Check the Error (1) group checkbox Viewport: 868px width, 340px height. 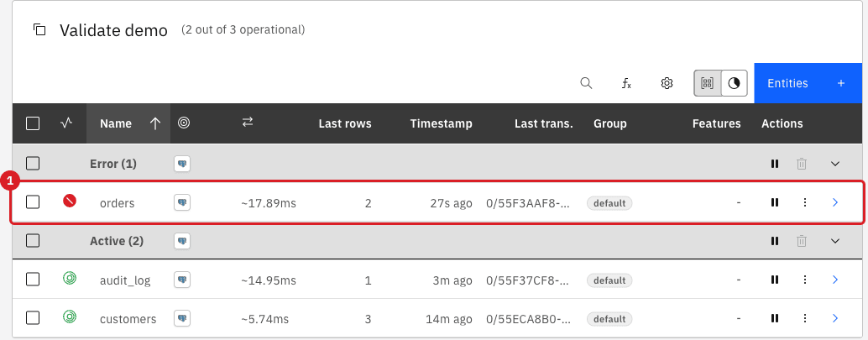pyautogui.click(x=33, y=164)
